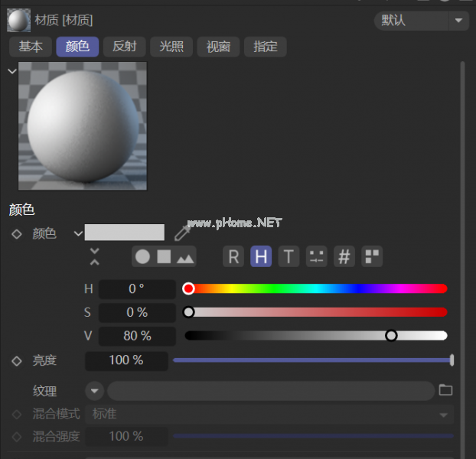Switch to the 反射 tab
The width and height of the screenshot is (476, 459).
125,47
